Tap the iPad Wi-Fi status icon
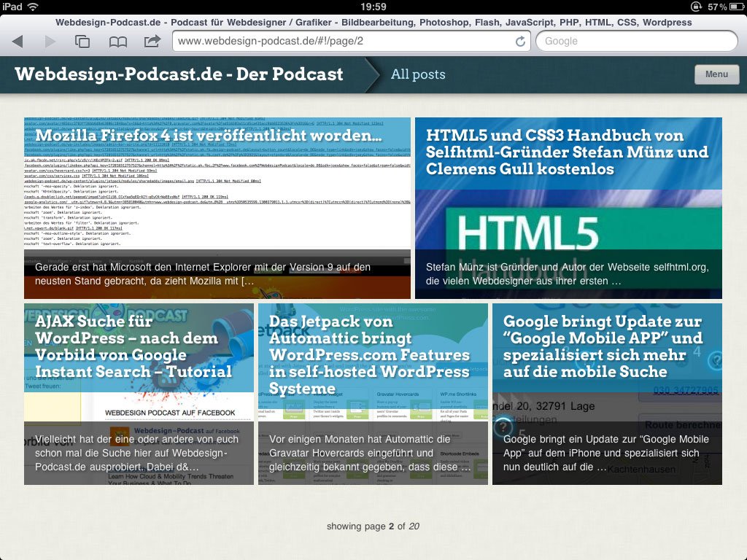 tap(33, 7)
